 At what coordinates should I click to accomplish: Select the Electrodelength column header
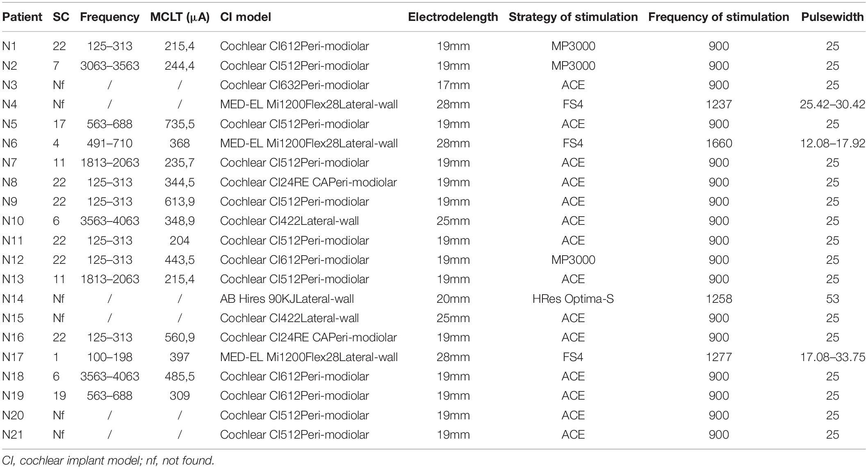click(453, 17)
